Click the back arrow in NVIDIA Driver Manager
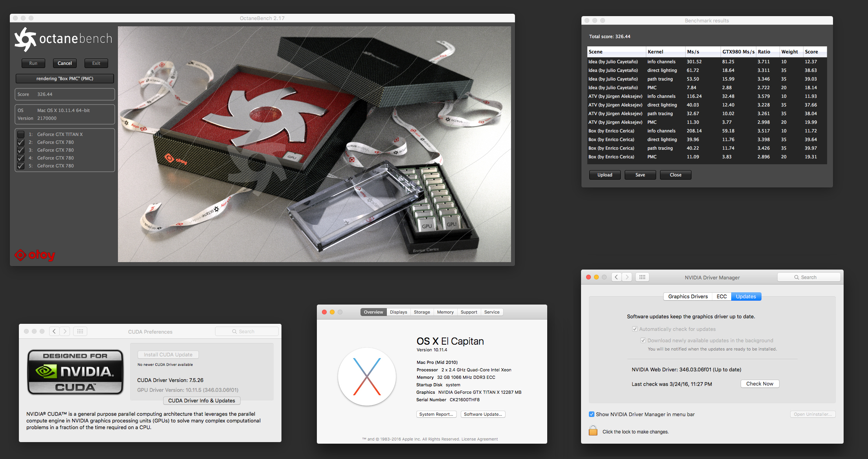Viewport: 868px width, 459px height. [616, 277]
